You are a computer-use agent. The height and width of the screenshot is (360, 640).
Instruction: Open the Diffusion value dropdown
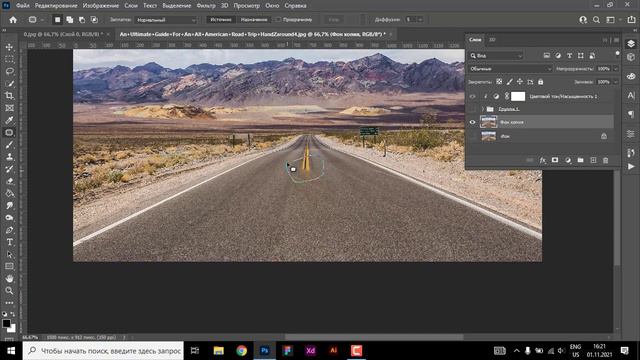tap(420, 20)
